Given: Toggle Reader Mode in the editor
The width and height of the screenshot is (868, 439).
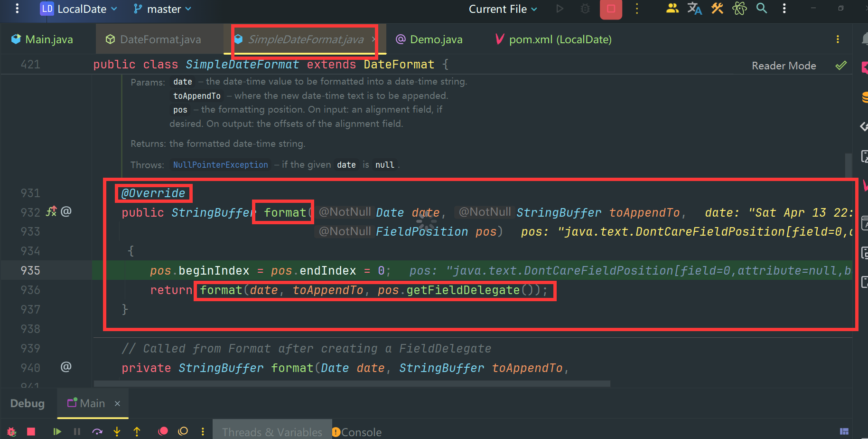Looking at the screenshot, I should coord(784,66).
